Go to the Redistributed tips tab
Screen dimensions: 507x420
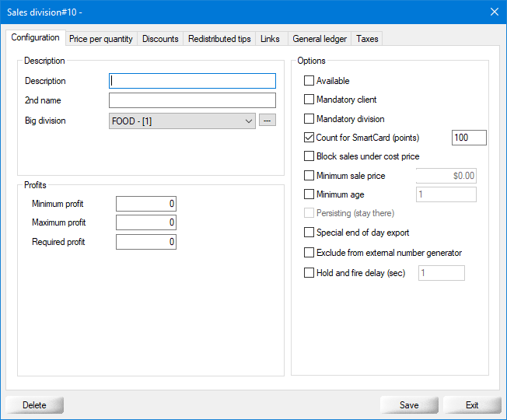click(219, 39)
